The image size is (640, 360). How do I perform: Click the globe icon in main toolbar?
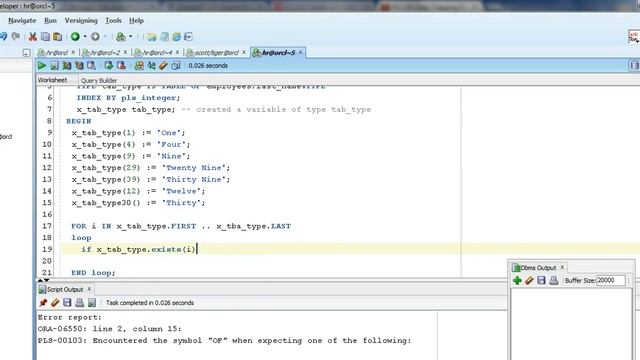tap(176, 37)
